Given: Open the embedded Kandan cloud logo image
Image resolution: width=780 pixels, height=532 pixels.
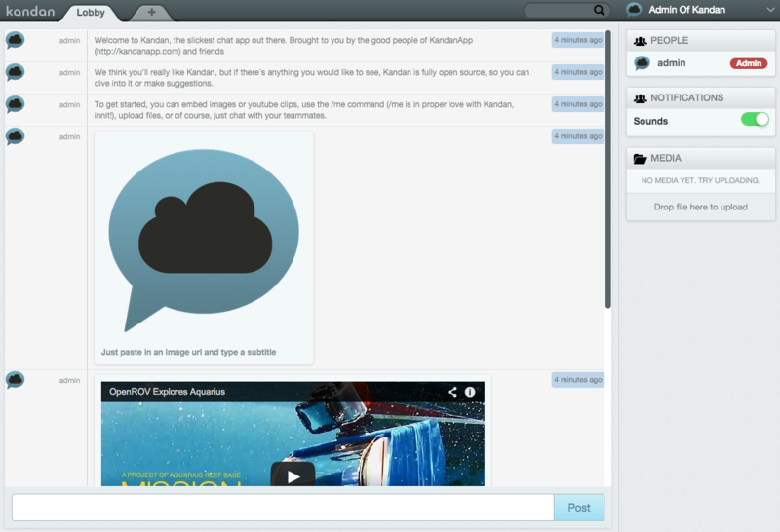Looking at the screenshot, I should tap(204, 241).
